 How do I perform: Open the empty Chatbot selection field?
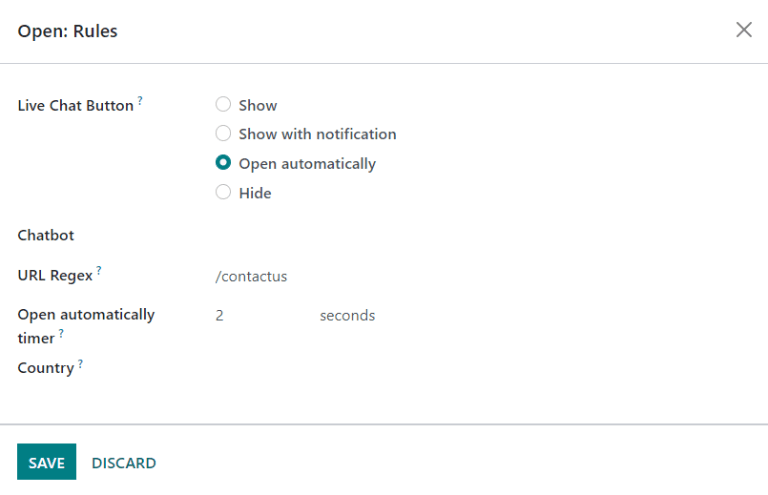[400, 236]
